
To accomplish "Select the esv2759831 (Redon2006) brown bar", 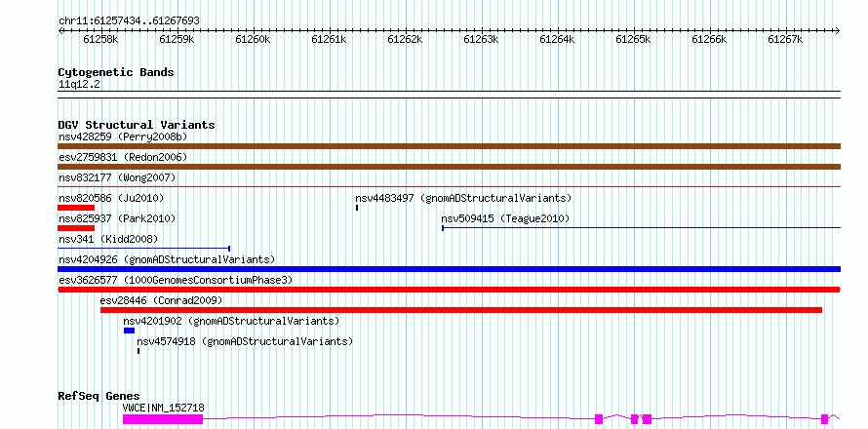I will click(x=449, y=167).
